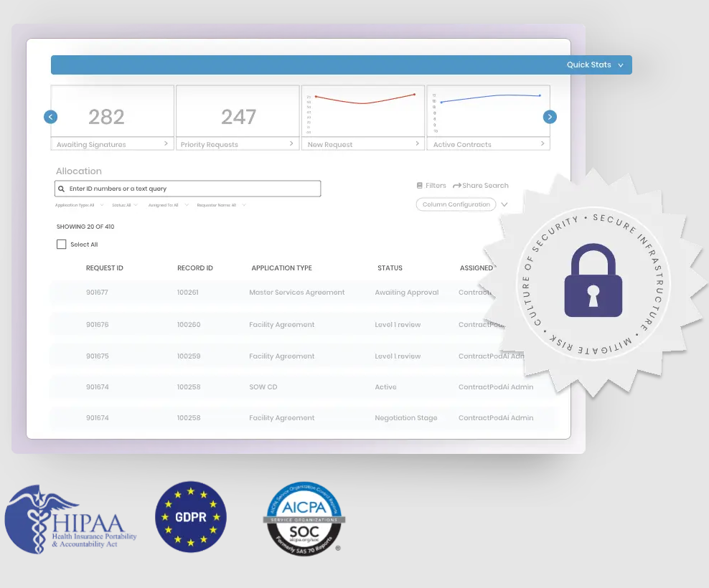Toggle selection for request 901674
This screenshot has height=588, width=709.
click(62, 387)
